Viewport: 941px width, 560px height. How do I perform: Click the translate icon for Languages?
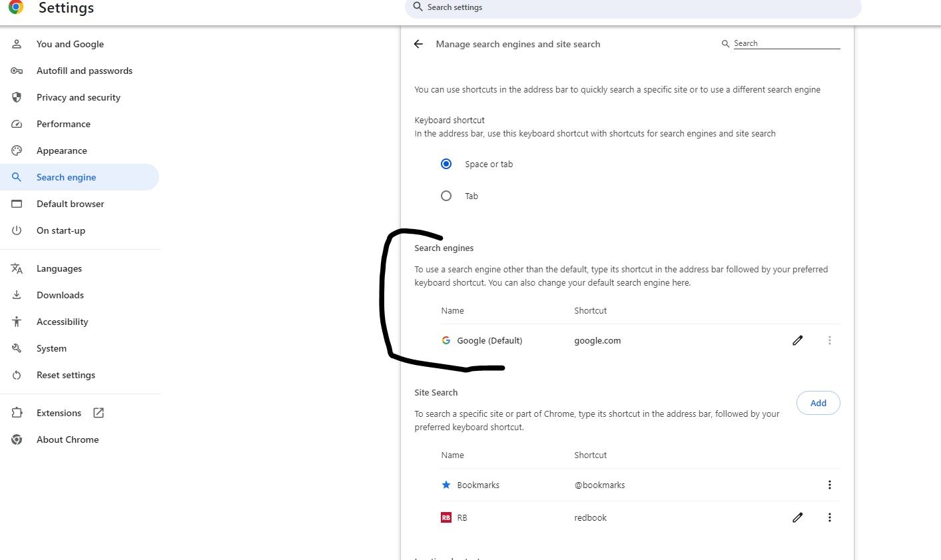pyautogui.click(x=17, y=268)
